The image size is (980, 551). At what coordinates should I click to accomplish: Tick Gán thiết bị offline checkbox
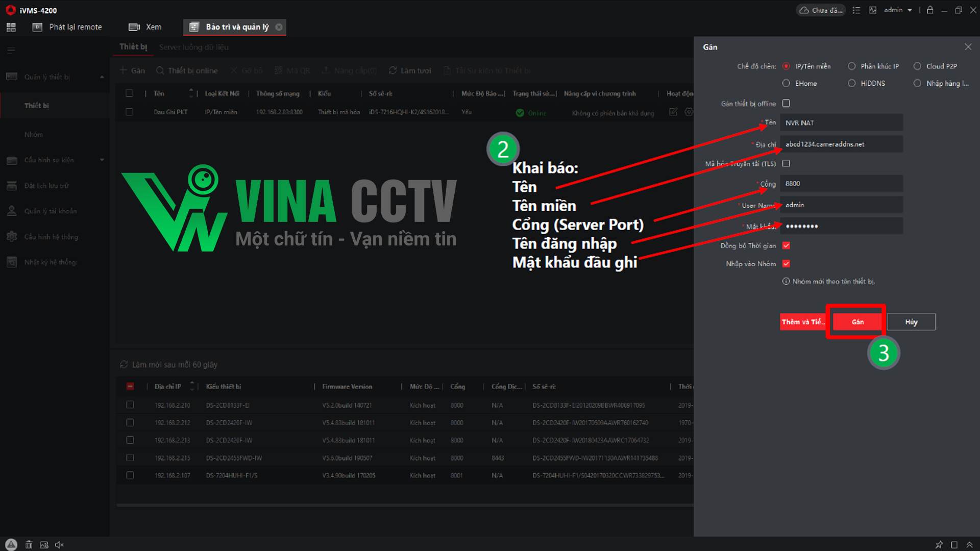pos(786,104)
